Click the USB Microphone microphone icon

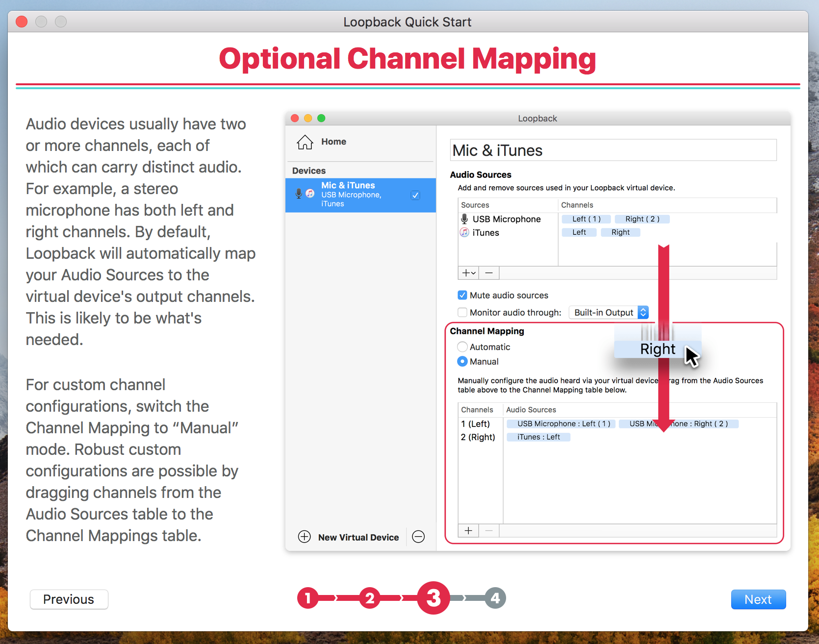pyautogui.click(x=464, y=219)
